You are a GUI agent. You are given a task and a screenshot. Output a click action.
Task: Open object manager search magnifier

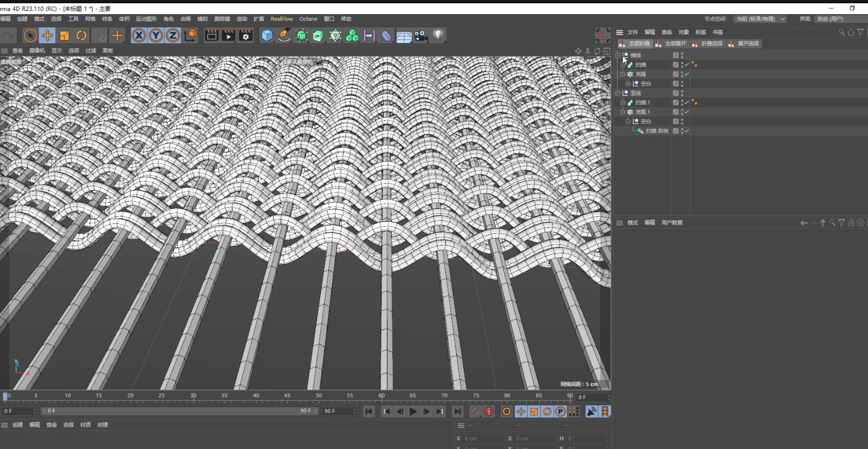[841, 32]
